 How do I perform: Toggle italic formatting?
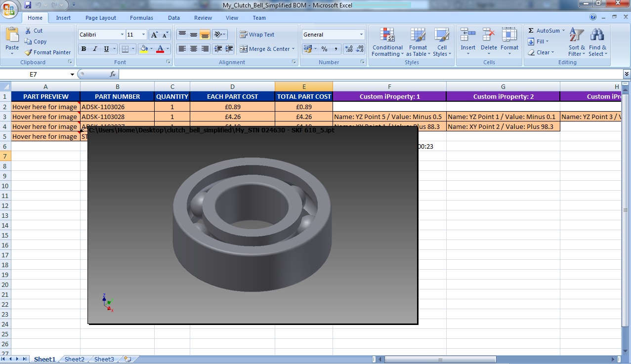94,49
